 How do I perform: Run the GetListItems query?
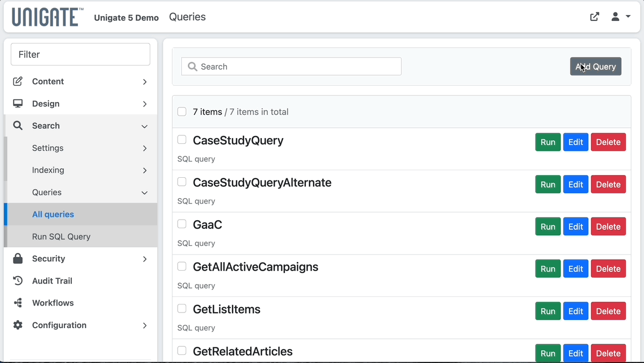548,311
